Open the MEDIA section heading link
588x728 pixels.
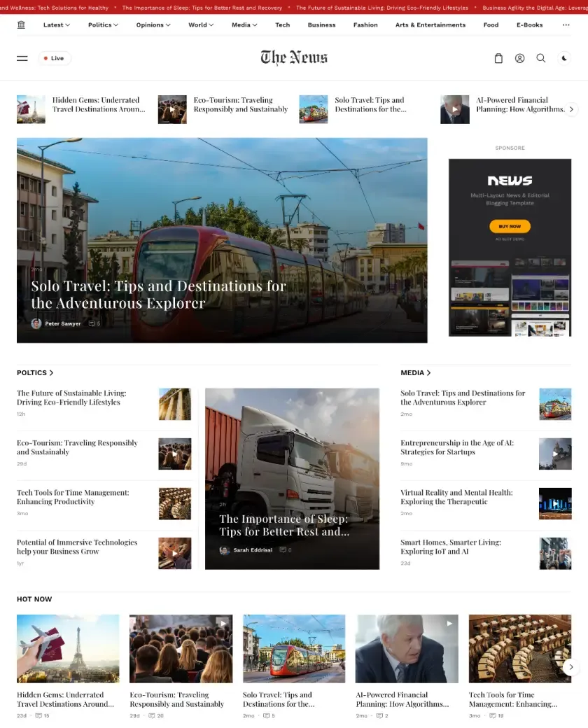(x=416, y=373)
